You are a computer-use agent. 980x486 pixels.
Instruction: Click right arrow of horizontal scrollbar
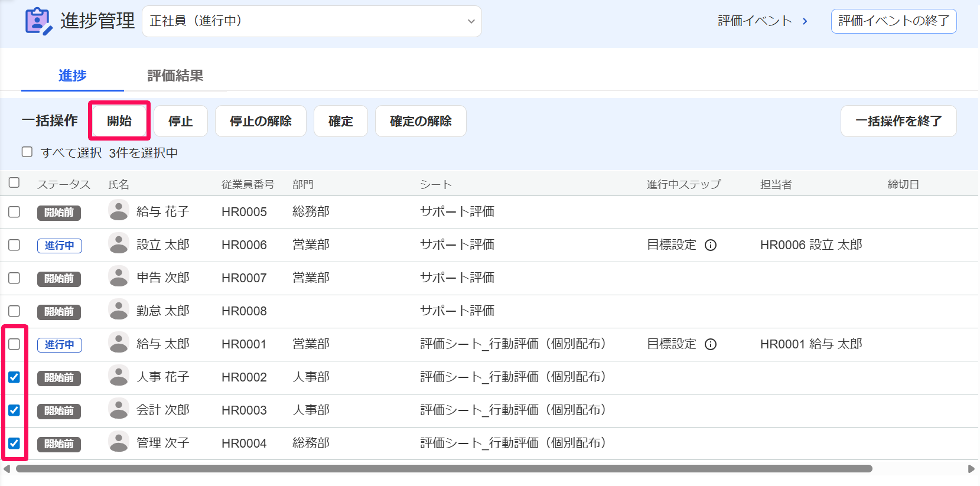[x=971, y=469]
